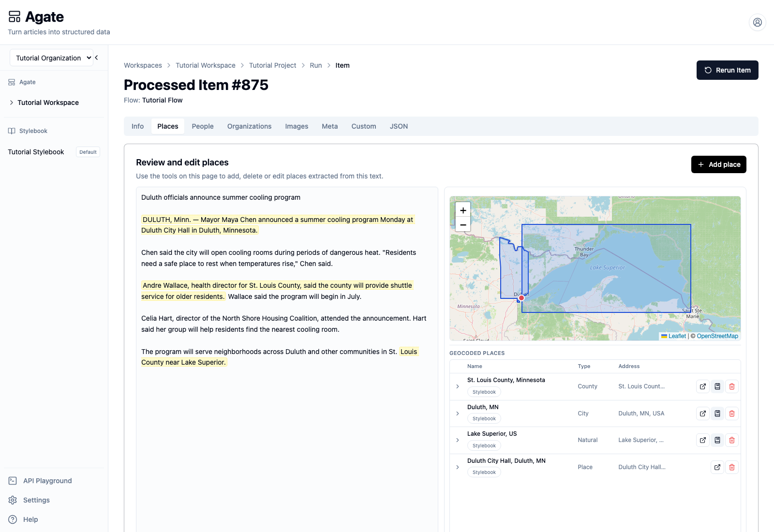Open the Images tab
Image resolution: width=774 pixels, height=532 pixels.
pyautogui.click(x=297, y=126)
